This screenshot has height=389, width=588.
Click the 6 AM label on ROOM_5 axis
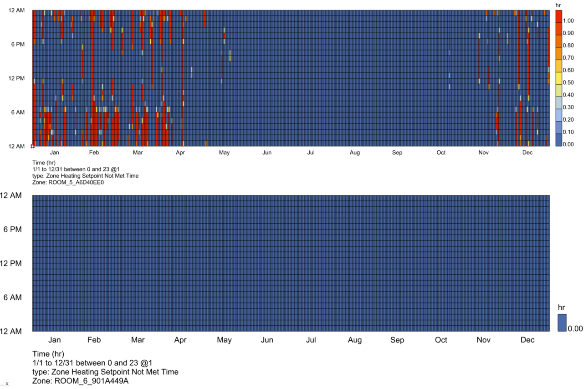pyautogui.click(x=19, y=112)
